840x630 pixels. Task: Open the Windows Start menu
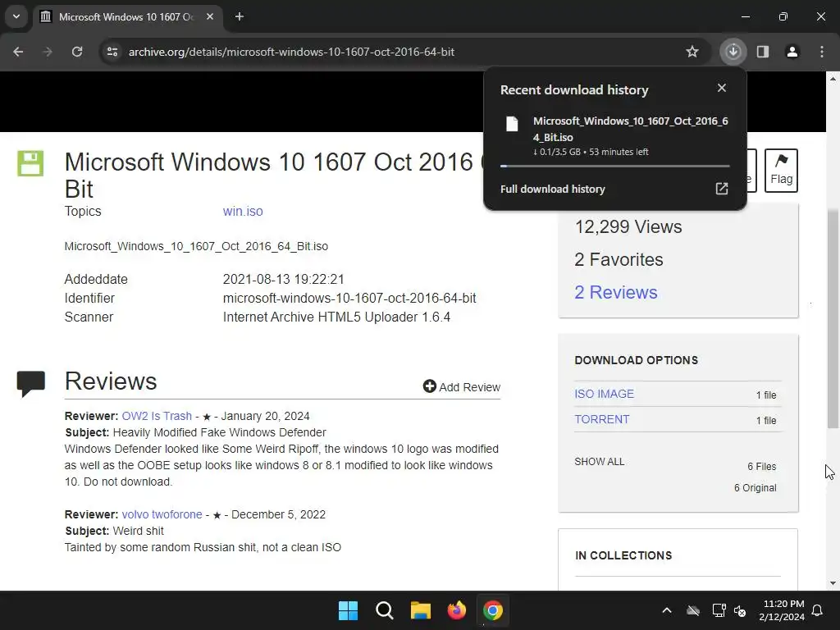pyautogui.click(x=348, y=610)
